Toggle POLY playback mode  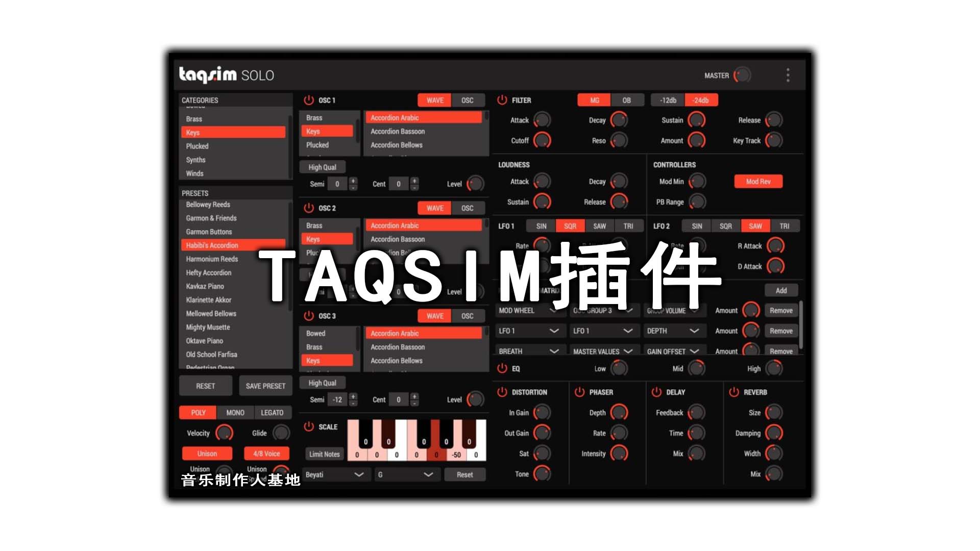point(200,412)
